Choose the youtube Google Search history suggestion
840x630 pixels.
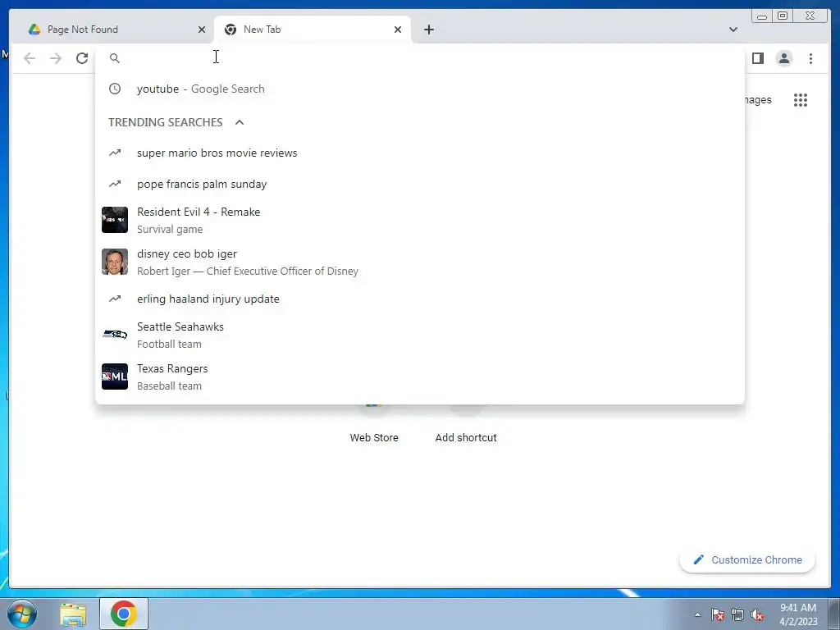tap(419, 89)
